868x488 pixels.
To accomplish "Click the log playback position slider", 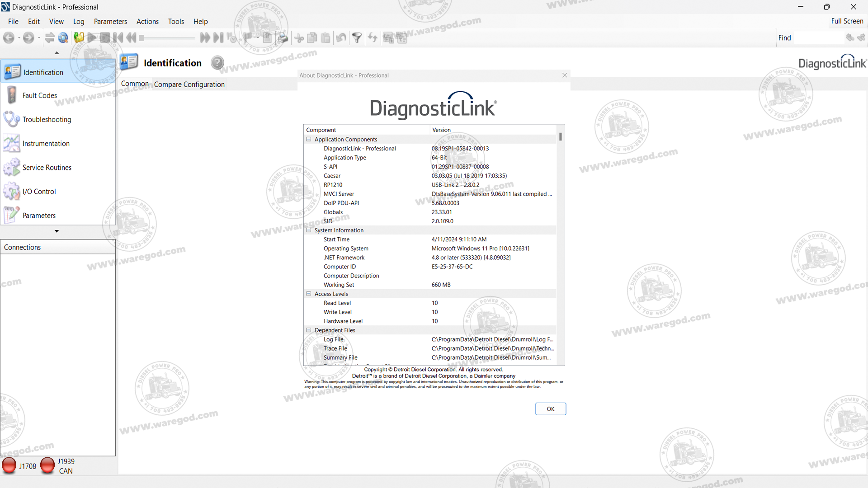I will point(167,38).
